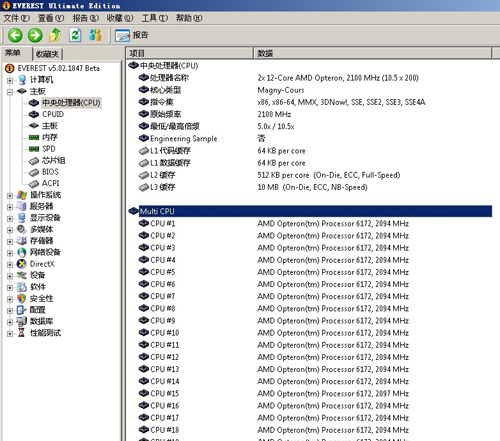Click the 中央处理器(CPU) chip icon in tree
The image size is (500, 441).
click(x=34, y=103)
